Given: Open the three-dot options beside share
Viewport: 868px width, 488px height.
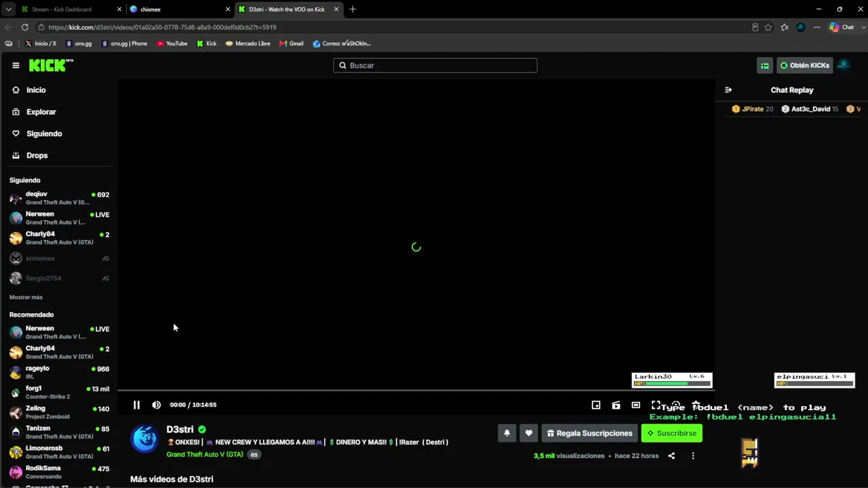Looking at the screenshot, I should (693, 455).
